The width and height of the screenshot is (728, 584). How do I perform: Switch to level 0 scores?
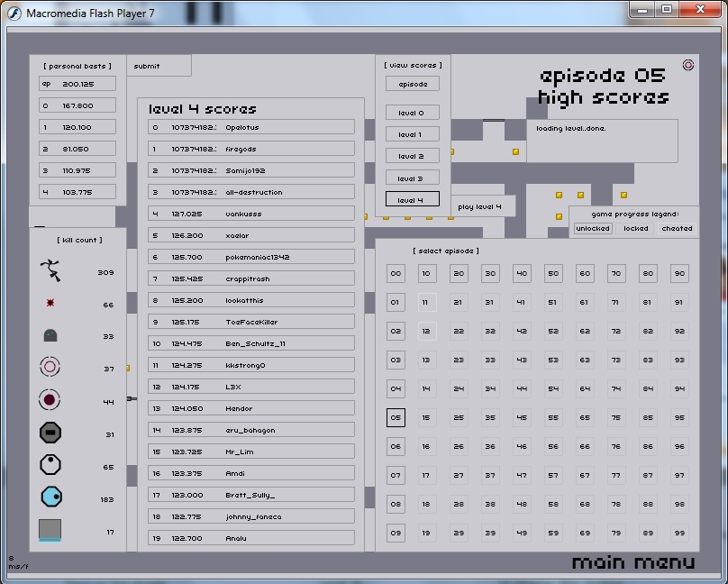(x=413, y=113)
